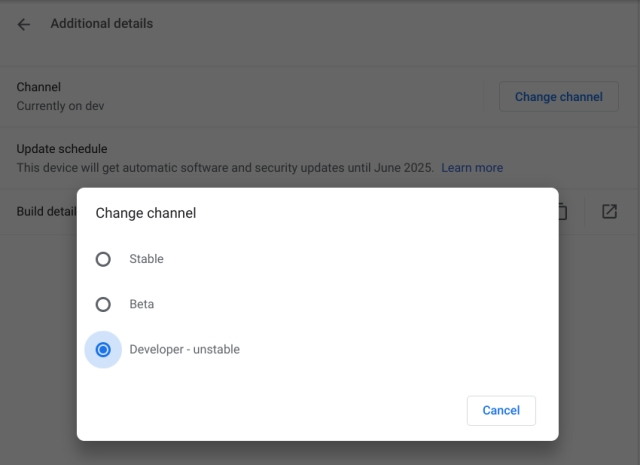The width and height of the screenshot is (640, 465).
Task: Cancel the Change channel dialog
Action: (501, 410)
